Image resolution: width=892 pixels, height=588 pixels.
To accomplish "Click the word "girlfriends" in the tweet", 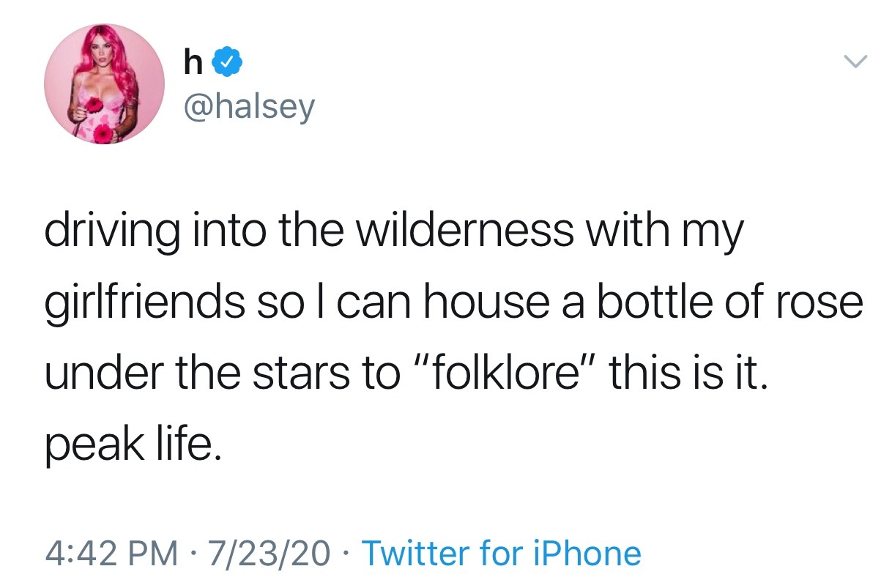I will tap(145, 303).
